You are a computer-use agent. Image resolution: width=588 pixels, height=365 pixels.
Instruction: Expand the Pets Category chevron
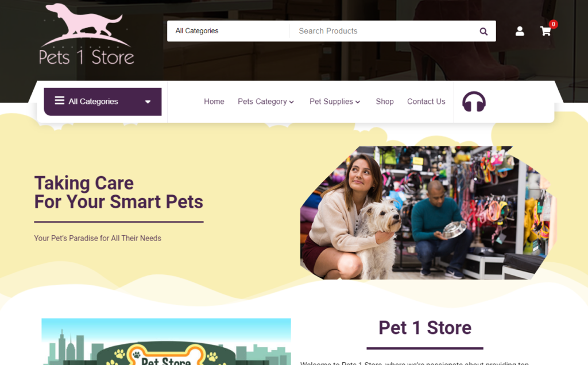(291, 102)
